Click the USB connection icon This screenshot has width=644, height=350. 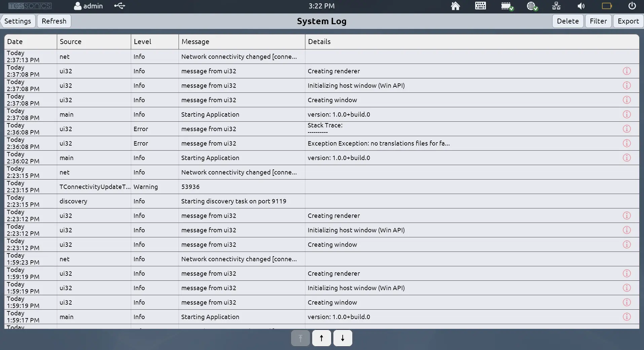(x=120, y=6)
